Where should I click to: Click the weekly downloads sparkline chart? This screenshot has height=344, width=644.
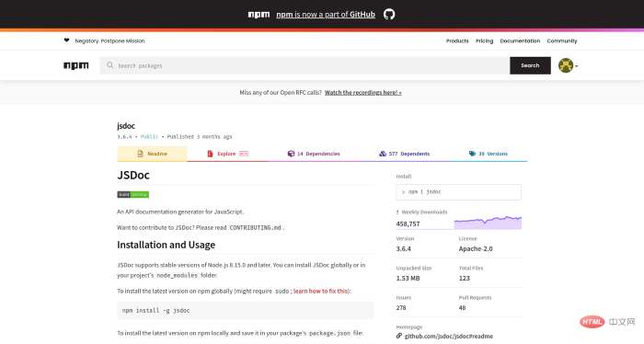click(x=488, y=223)
